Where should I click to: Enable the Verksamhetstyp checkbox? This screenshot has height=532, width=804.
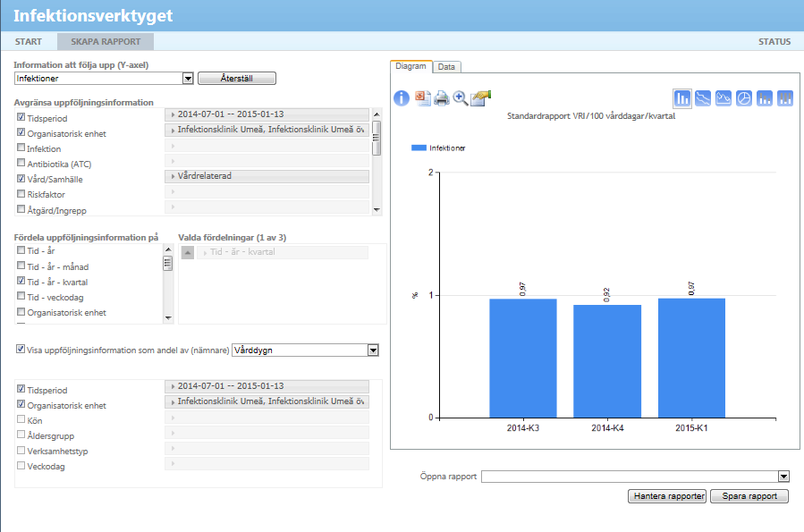[21, 451]
